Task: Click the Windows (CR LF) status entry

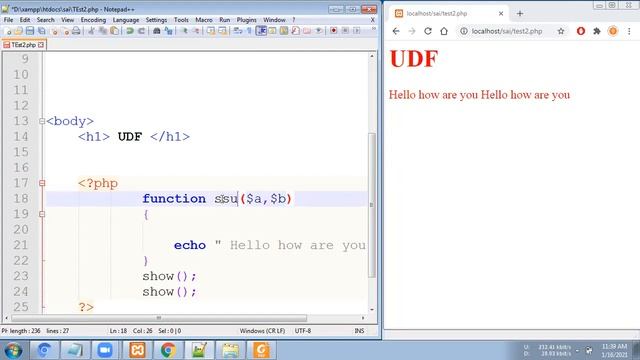Action: [x=262, y=331]
